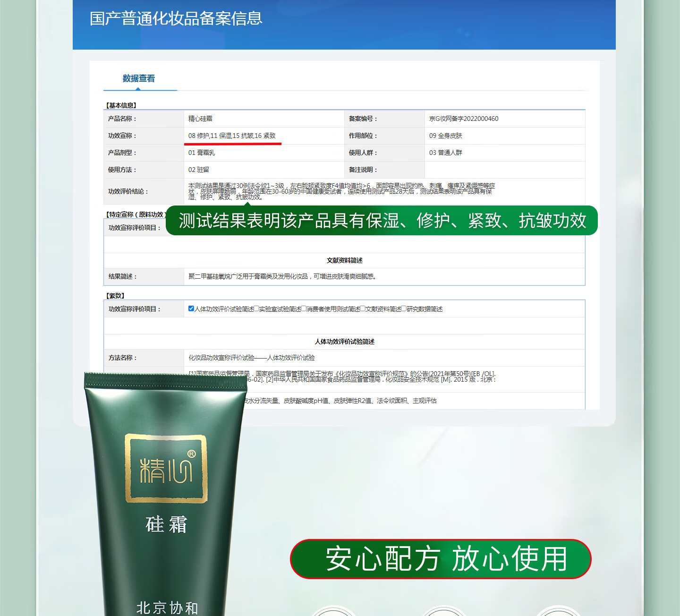Uncheck the 人体功效评价试验简述 checkbox
The width and height of the screenshot is (680, 616).
(x=191, y=309)
